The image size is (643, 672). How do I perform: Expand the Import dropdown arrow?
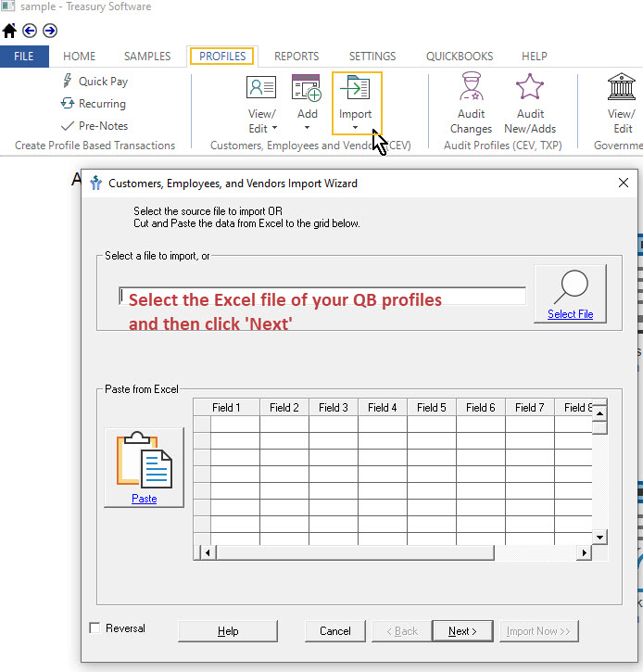tap(356, 129)
